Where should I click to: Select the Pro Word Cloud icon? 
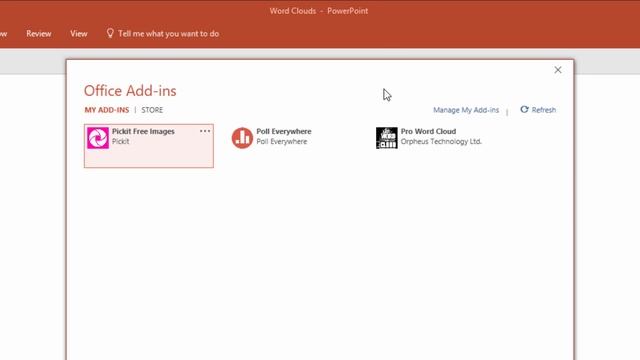[x=387, y=138]
